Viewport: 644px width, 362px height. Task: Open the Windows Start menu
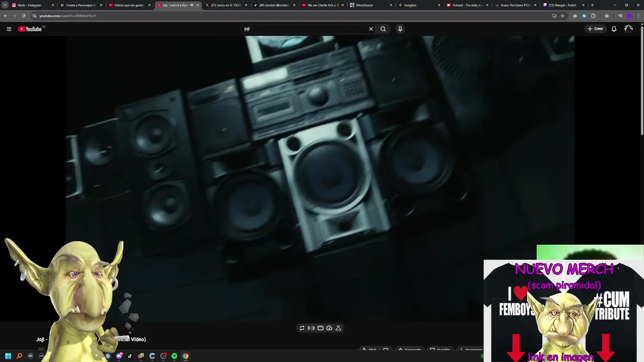click(x=8, y=356)
